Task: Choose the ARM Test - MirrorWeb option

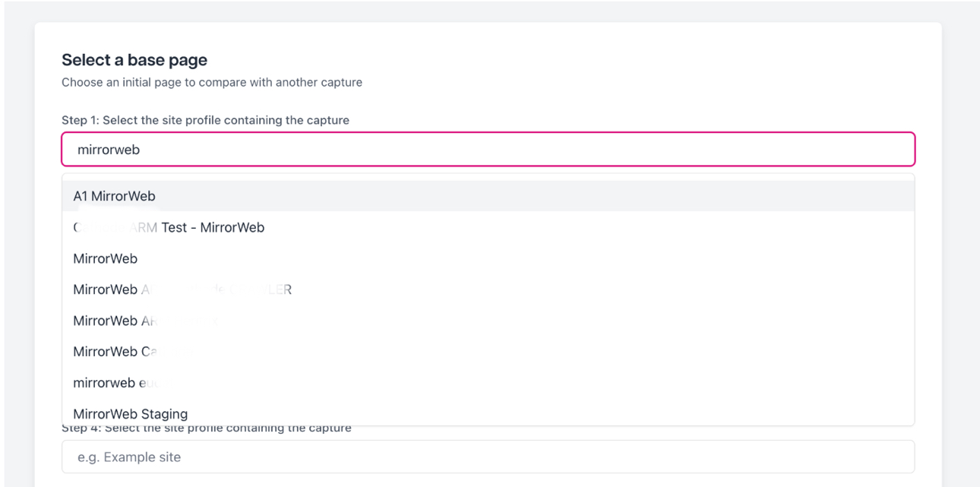Action: pos(488,227)
